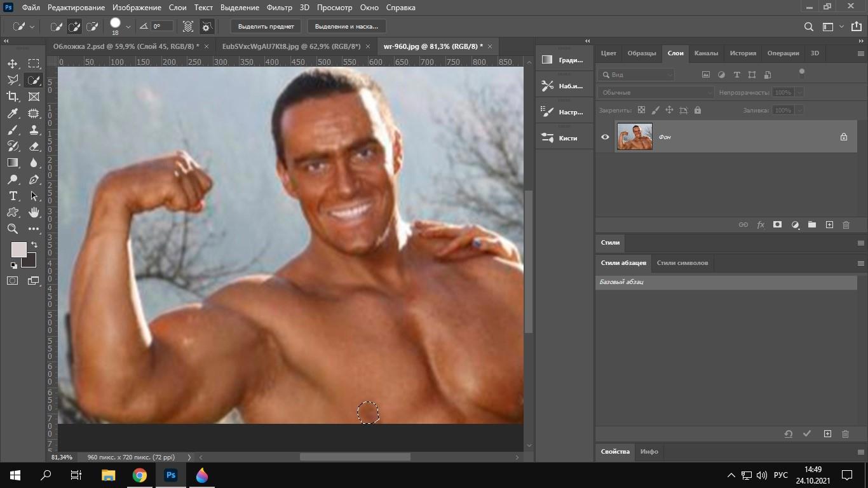Open the brush size picker dropdown
This screenshot has width=868, height=488.
coord(128,27)
